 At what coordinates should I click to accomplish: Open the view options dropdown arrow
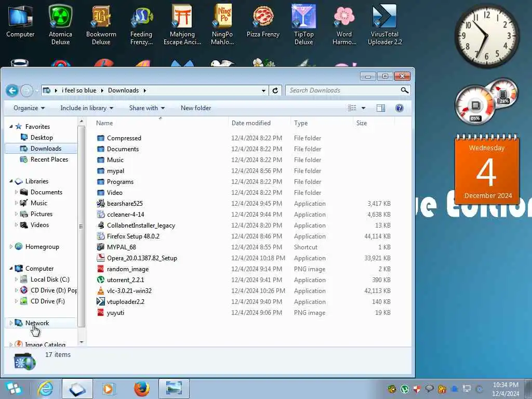point(363,108)
